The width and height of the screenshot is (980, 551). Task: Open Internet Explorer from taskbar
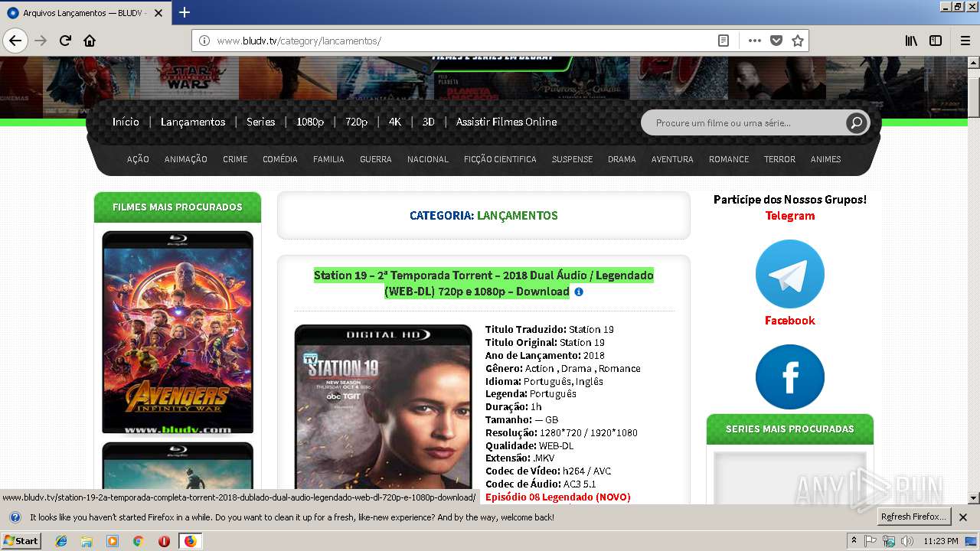click(x=61, y=541)
